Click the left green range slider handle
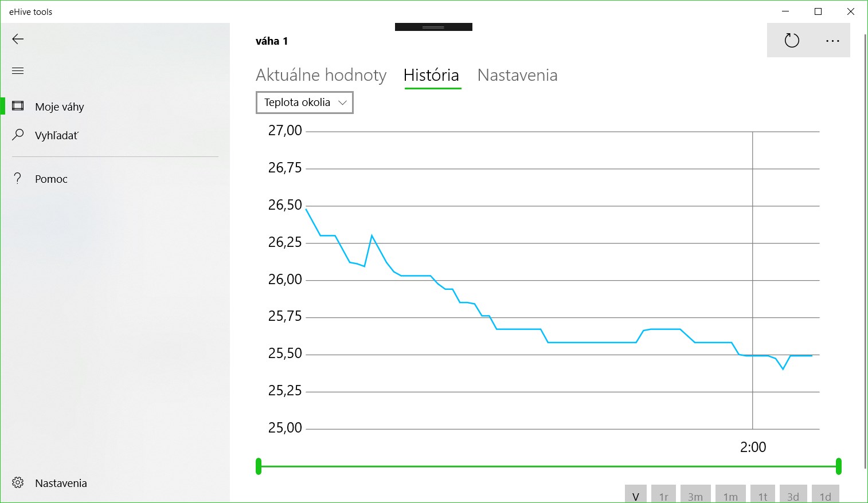Screen dimensions: 868x503 (259, 466)
